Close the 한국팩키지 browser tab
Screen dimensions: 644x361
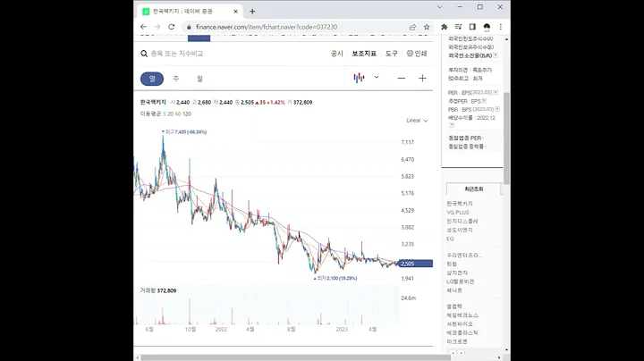point(236,12)
